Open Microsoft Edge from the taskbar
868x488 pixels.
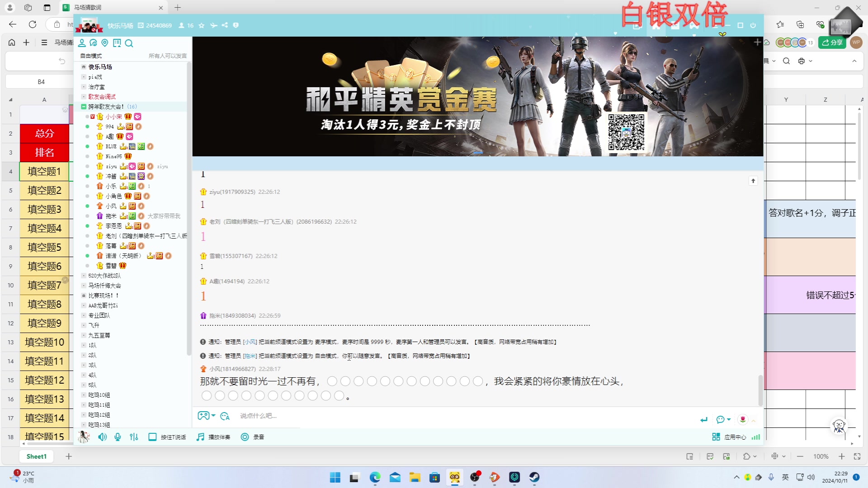375,477
